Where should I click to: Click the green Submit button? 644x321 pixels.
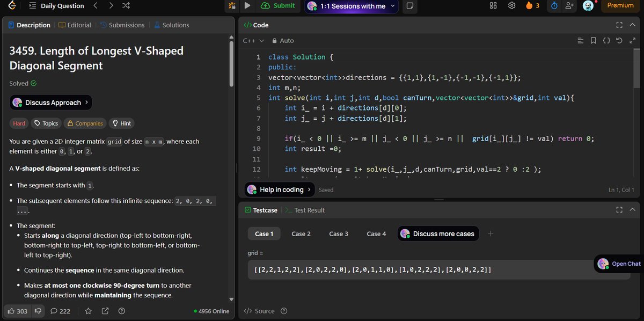(279, 6)
